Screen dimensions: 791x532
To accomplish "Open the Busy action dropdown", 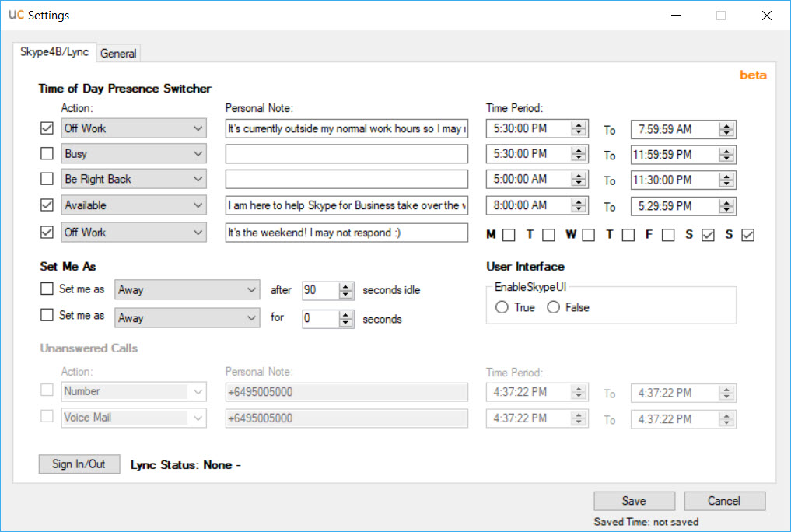I will click(x=134, y=153).
